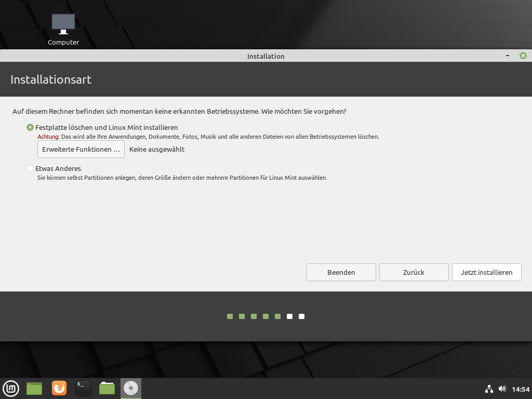Launch Firefox from the taskbar

click(x=59, y=388)
